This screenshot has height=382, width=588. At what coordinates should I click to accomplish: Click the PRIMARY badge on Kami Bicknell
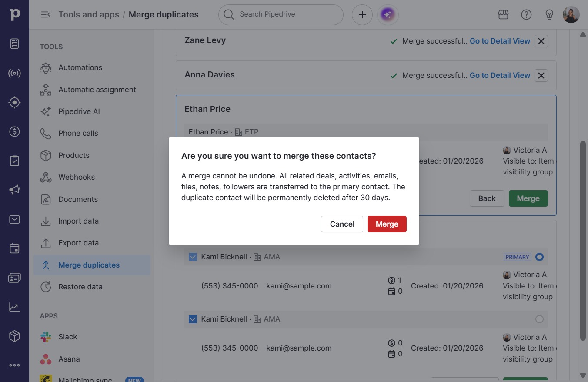coord(517,257)
